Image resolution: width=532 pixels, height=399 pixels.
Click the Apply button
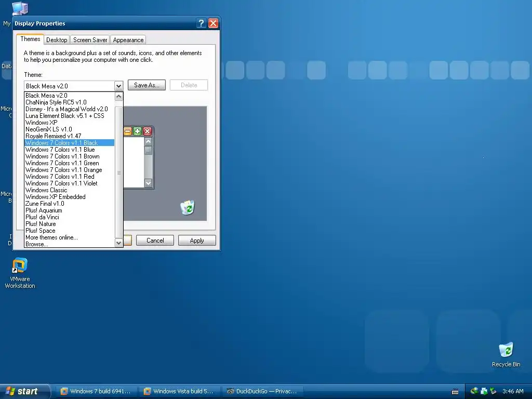point(197,240)
